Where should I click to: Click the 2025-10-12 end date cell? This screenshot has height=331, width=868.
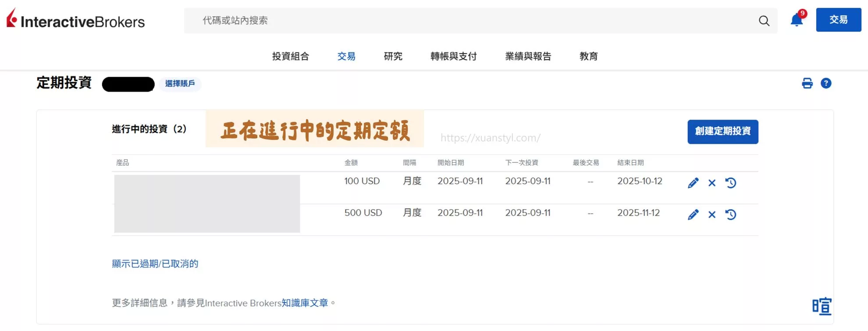tap(640, 181)
